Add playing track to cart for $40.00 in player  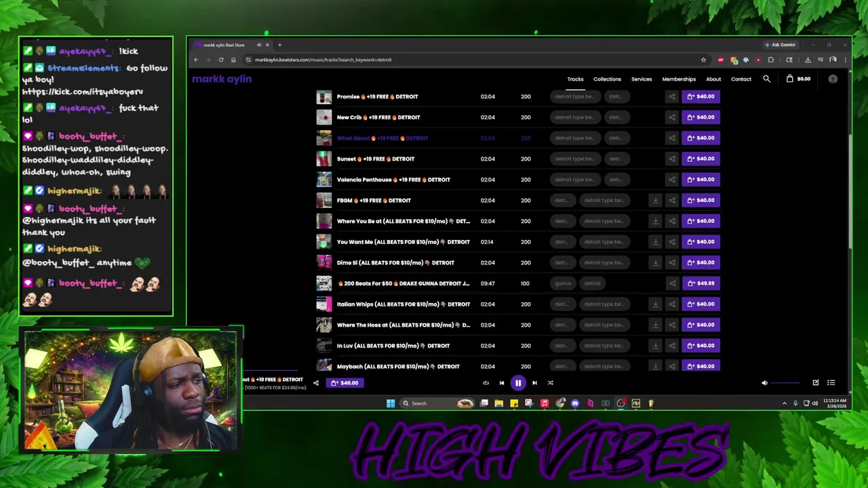tap(344, 383)
